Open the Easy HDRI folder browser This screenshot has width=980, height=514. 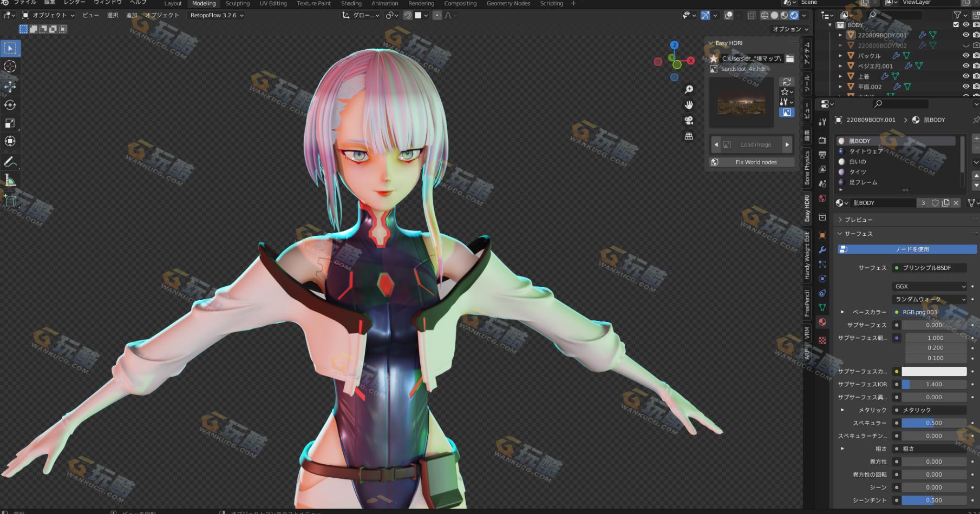click(x=790, y=58)
